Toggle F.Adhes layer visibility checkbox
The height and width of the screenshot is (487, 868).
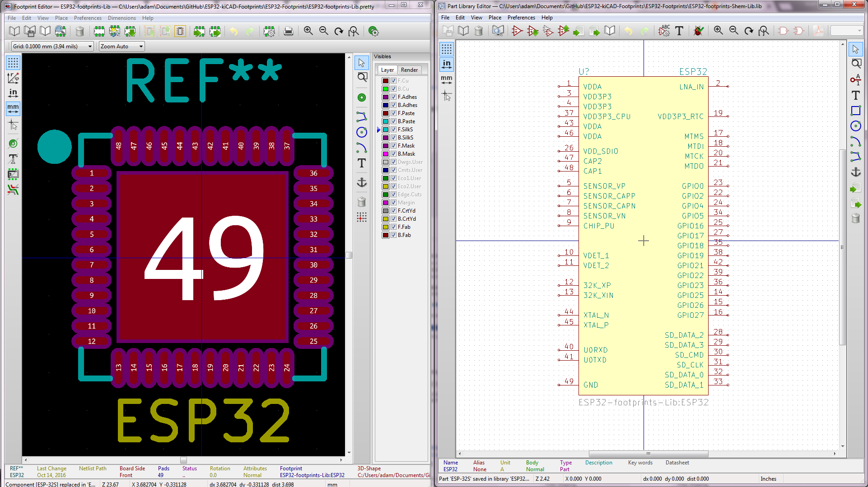(x=393, y=97)
